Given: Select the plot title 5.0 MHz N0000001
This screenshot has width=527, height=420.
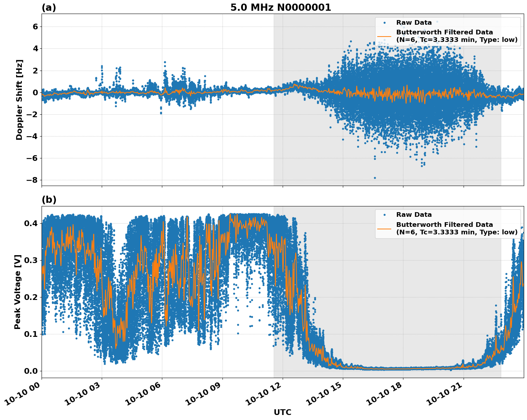Looking at the screenshot, I should (x=281, y=7).
